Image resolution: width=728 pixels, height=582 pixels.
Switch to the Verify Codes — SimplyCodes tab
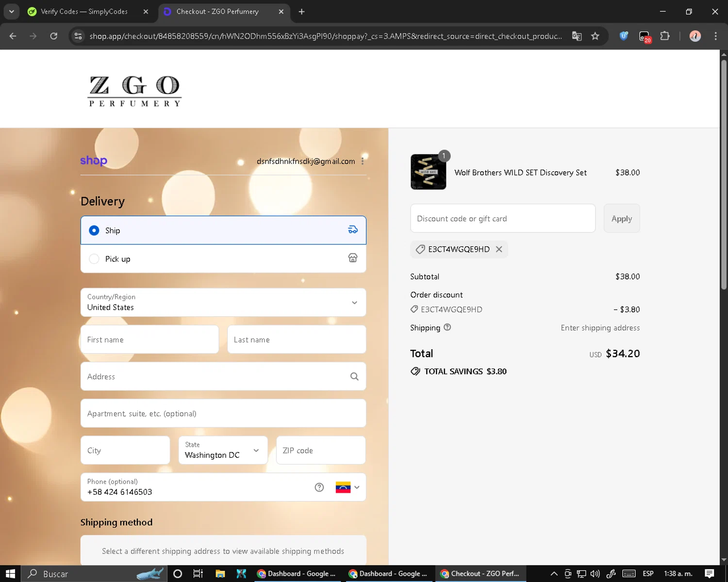pyautogui.click(x=83, y=12)
